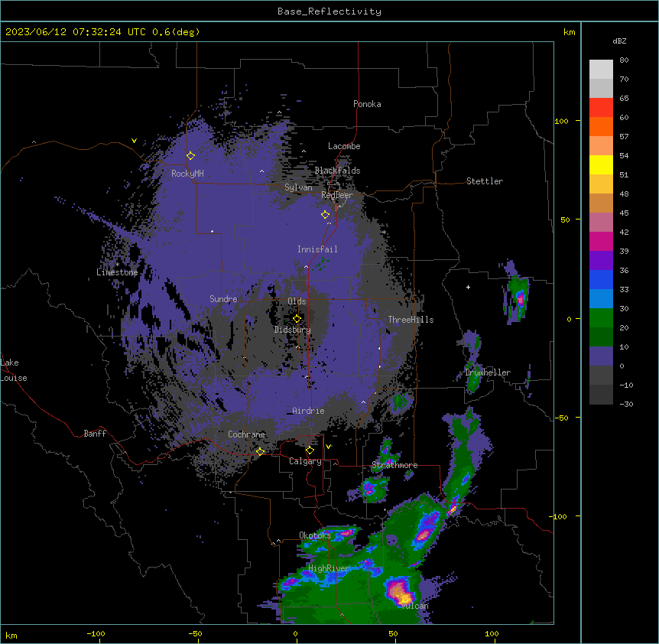Click the yellow marker above Calgary label

point(310,450)
